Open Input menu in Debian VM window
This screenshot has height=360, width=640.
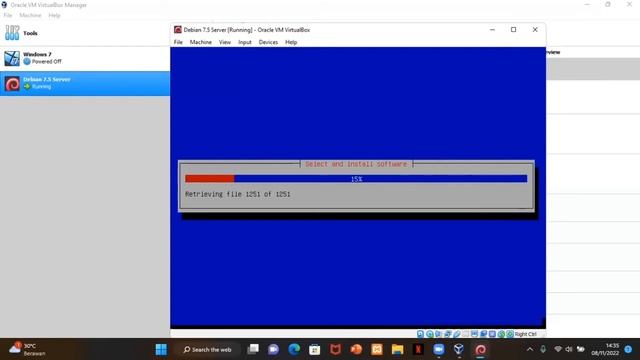[244, 42]
